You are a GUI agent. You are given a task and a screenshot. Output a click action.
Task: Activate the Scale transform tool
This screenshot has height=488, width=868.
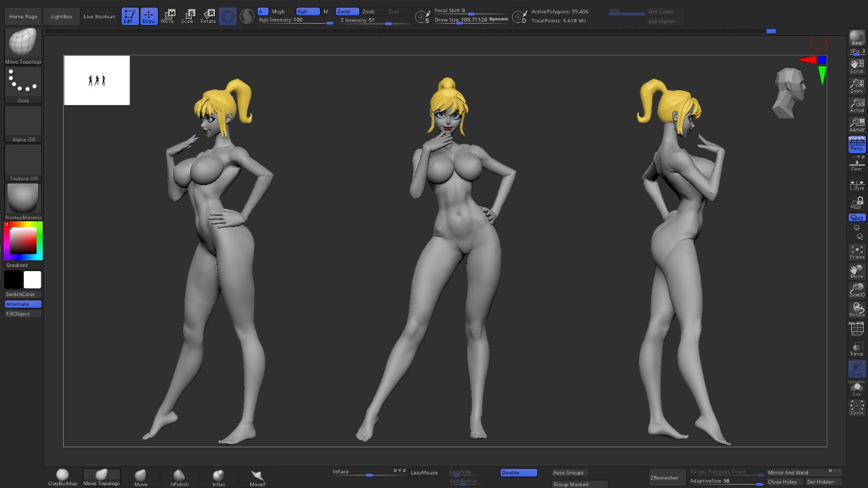188,16
